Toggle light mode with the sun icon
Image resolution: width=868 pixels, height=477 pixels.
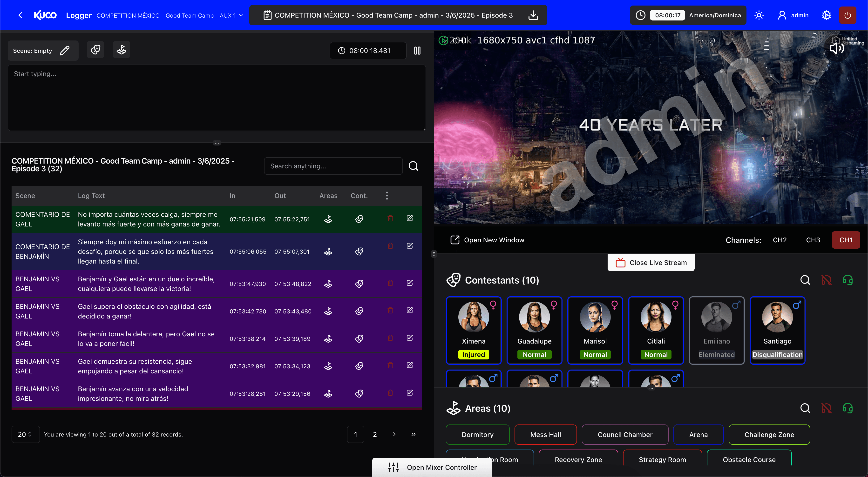pyautogui.click(x=759, y=15)
